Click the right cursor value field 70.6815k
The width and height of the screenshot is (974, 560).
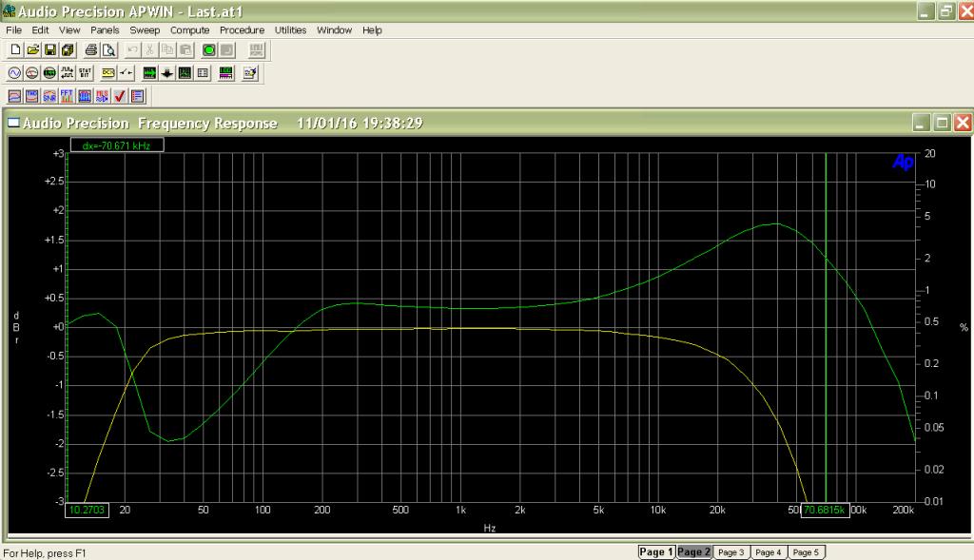point(825,510)
